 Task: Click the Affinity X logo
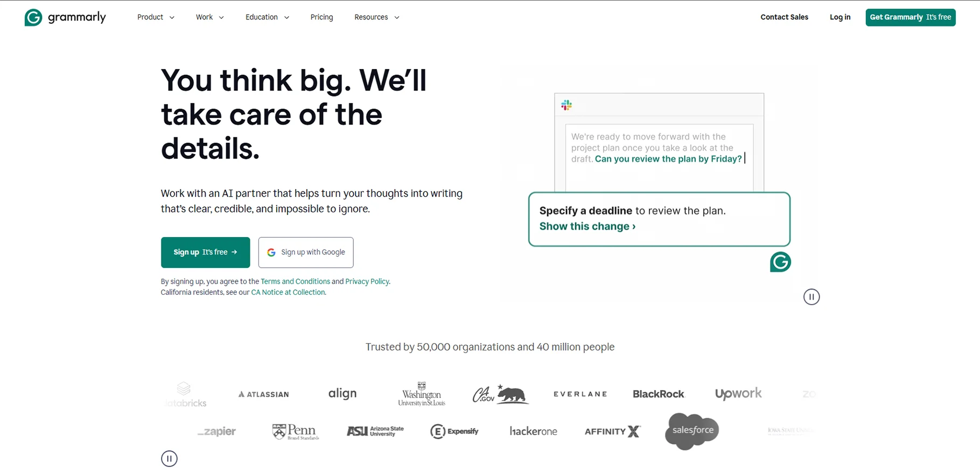click(x=612, y=431)
